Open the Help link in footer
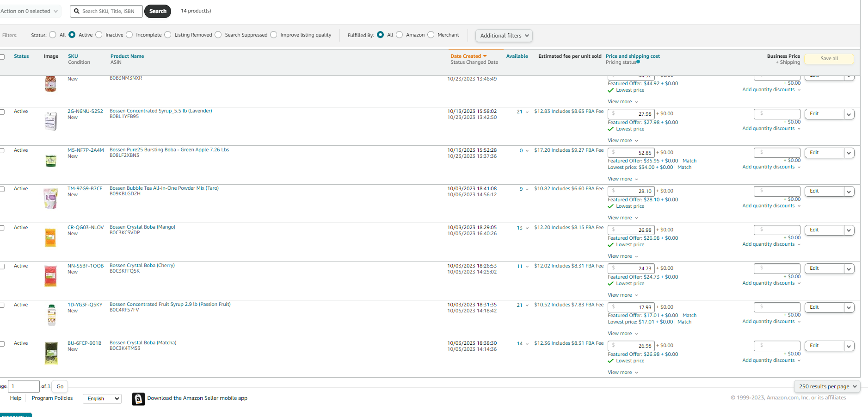The width and height of the screenshot is (868, 417). [x=16, y=398]
